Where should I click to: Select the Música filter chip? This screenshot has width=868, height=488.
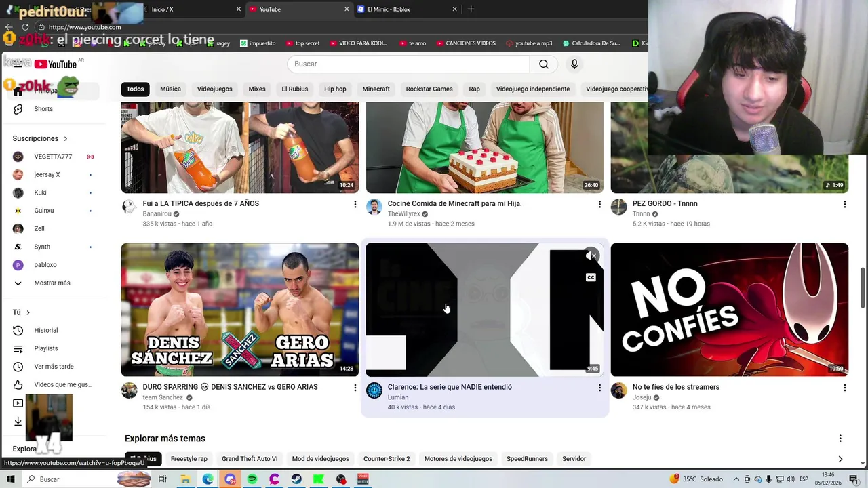[x=170, y=89]
